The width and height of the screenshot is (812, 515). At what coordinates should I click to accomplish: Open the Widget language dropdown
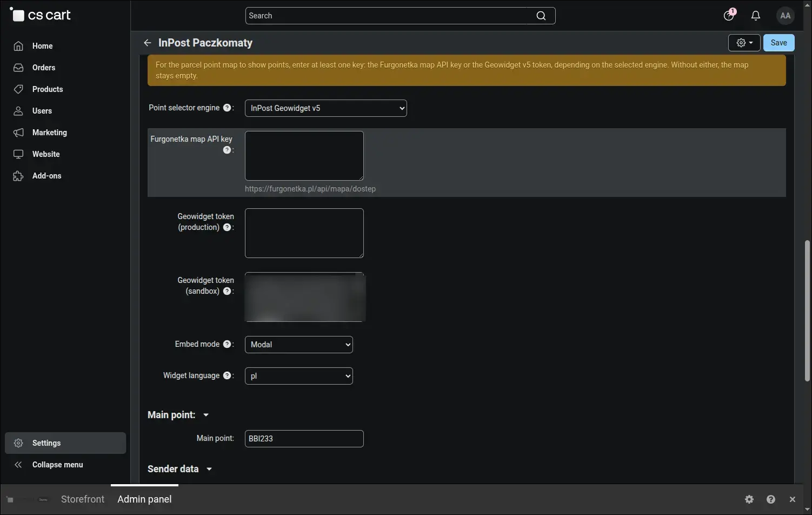299,376
